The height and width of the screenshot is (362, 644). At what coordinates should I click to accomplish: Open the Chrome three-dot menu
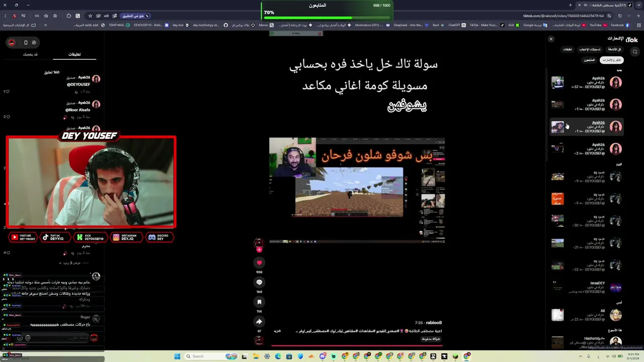pos(5,16)
